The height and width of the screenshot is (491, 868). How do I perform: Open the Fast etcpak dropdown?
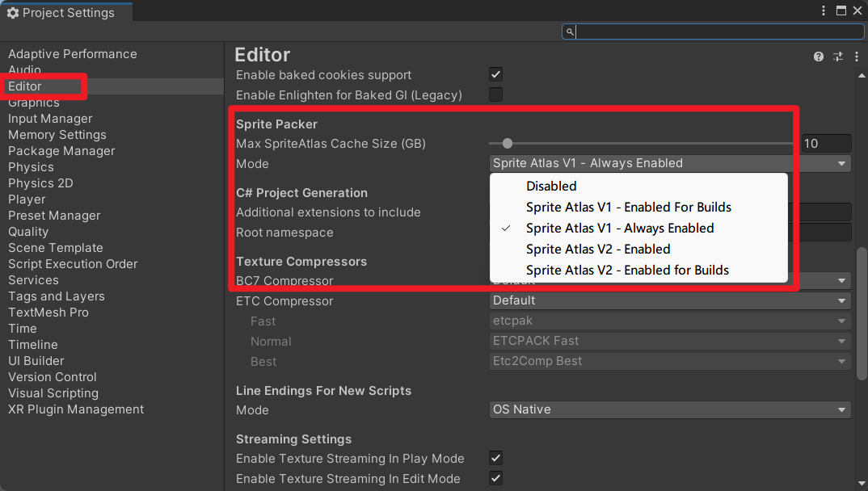pos(670,321)
